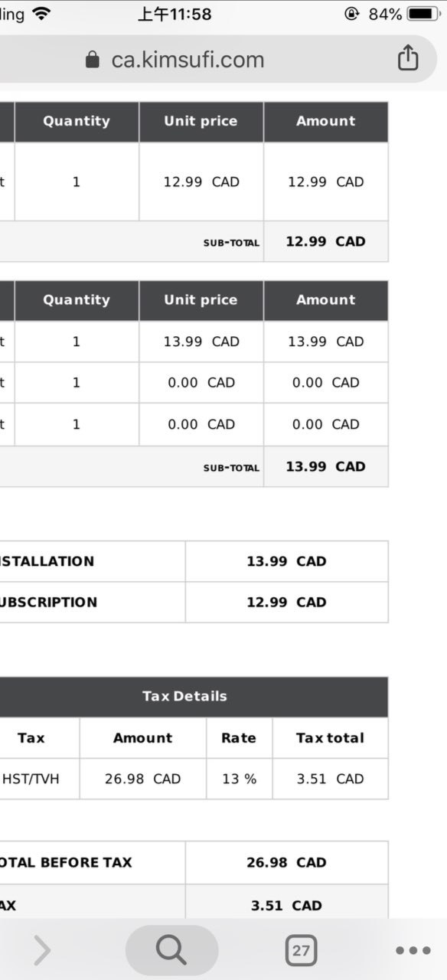Open the search button in bottom toolbar
Viewport: 447px width, 980px height.
coord(171,950)
